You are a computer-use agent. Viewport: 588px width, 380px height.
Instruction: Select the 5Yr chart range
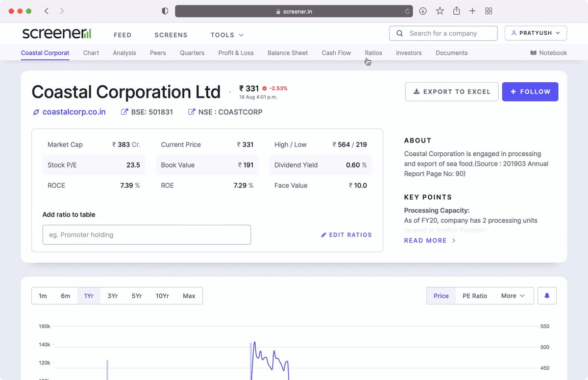point(137,296)
